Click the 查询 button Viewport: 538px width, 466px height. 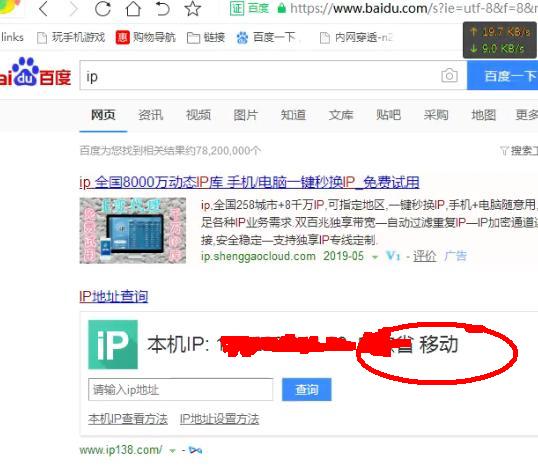307,389
